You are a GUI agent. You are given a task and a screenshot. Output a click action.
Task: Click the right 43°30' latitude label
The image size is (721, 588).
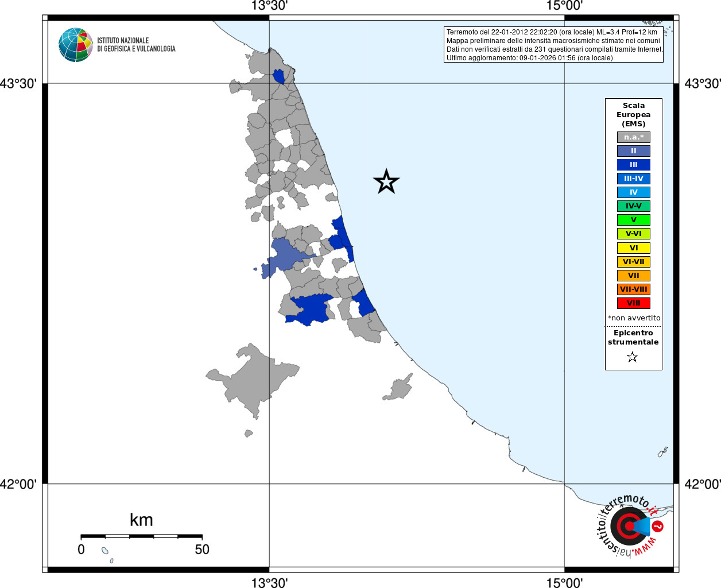pyautogui.click(x=703, y=84)
